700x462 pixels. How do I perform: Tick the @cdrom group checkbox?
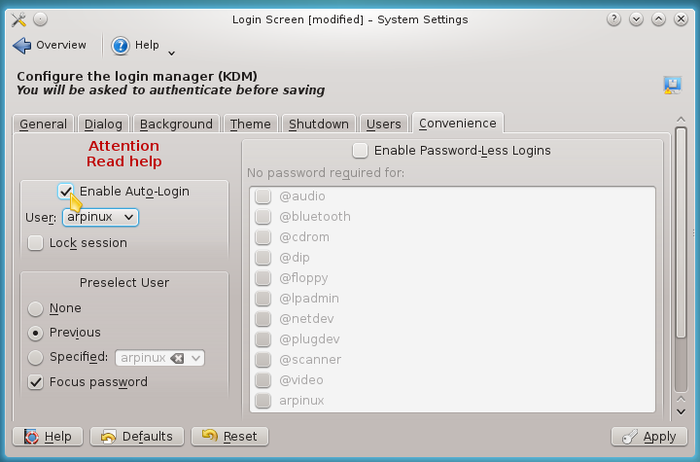point(263,237)
